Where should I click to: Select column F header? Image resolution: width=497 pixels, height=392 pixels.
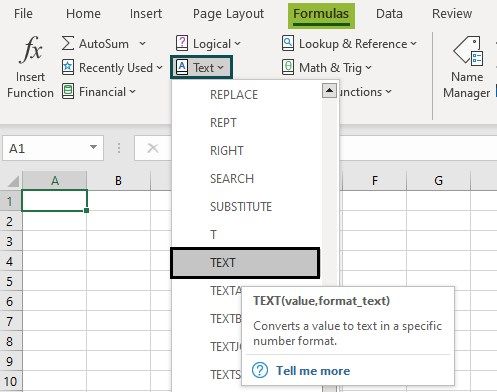[x=375, y=181]
